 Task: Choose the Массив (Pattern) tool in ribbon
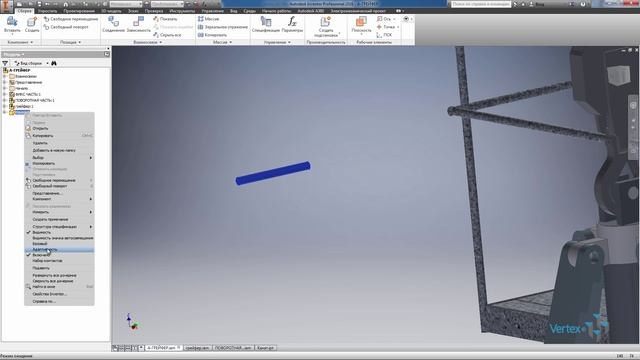coord(209,19)
